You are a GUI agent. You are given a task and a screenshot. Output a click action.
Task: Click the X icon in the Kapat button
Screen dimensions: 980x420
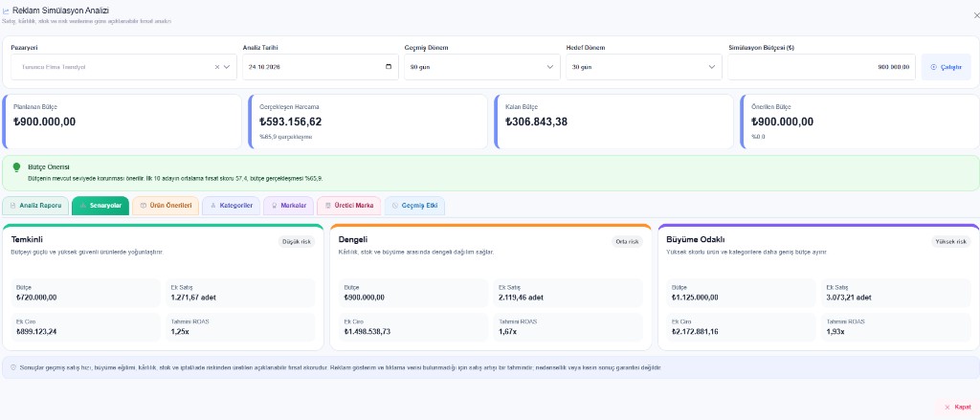pos(947,407)
